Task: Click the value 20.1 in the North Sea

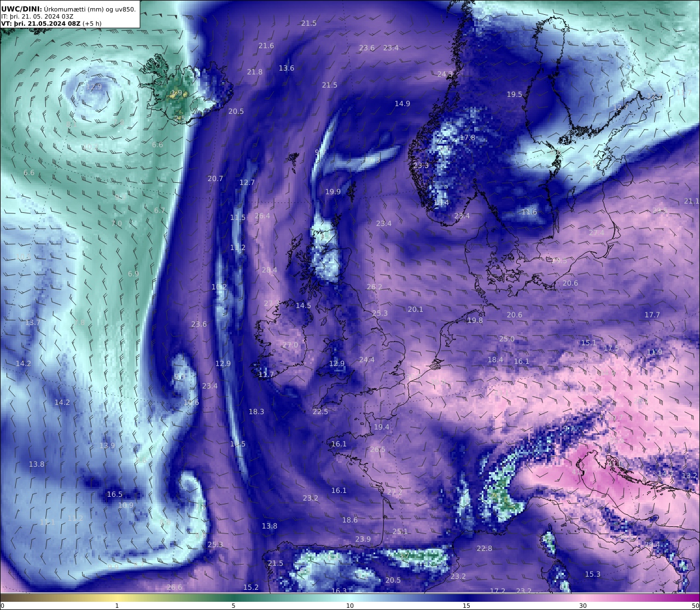Action: tap(416, 310)
